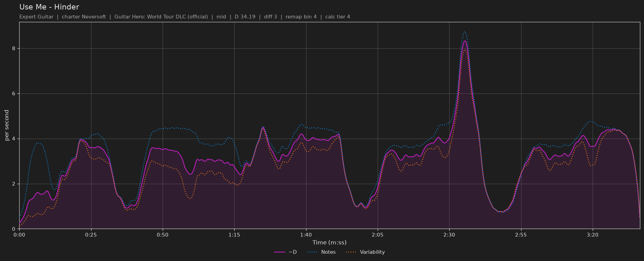Click the '6' y-axis tick label
644x261 pixels.
[14, 94]
